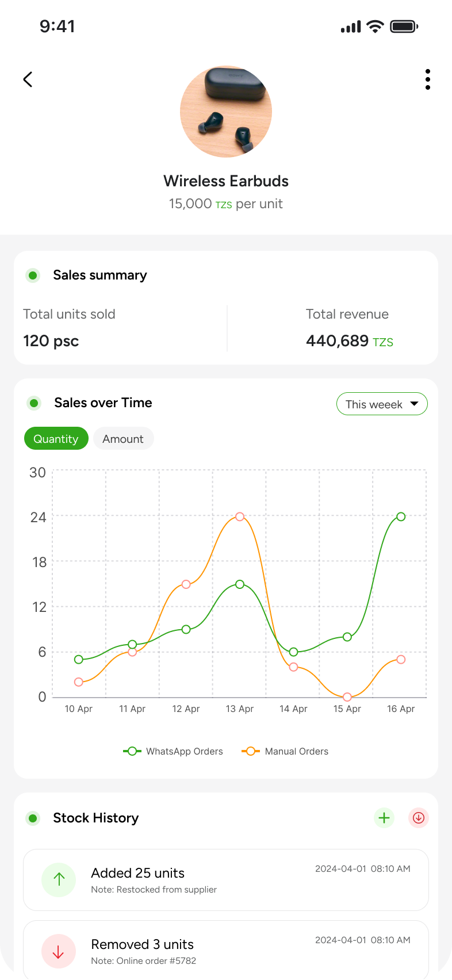This screenshot has height=980, width=452.
Task: Tap red down arrow on Removed 3 units
Action: coord(59,951)
